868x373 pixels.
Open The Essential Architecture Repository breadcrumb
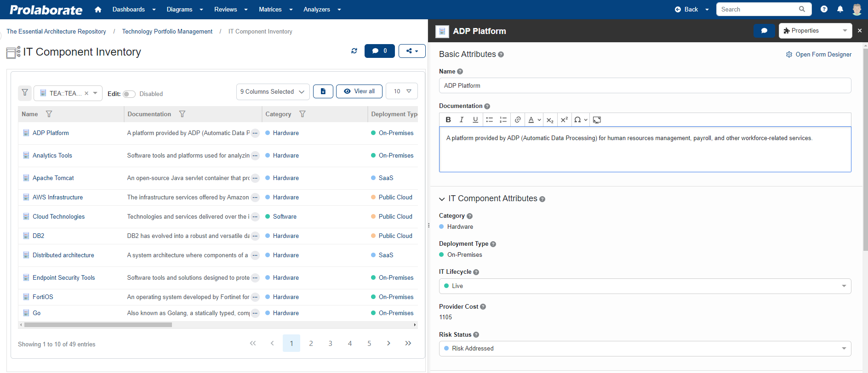56,32
